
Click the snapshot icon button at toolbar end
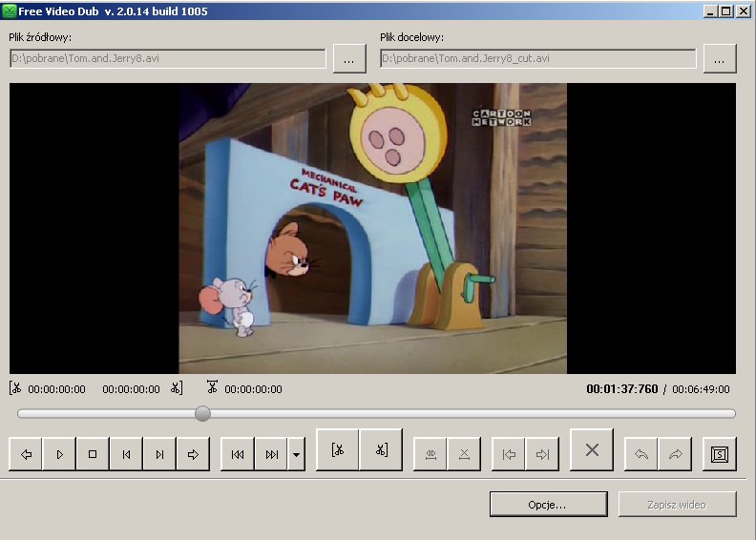[720, 454]
